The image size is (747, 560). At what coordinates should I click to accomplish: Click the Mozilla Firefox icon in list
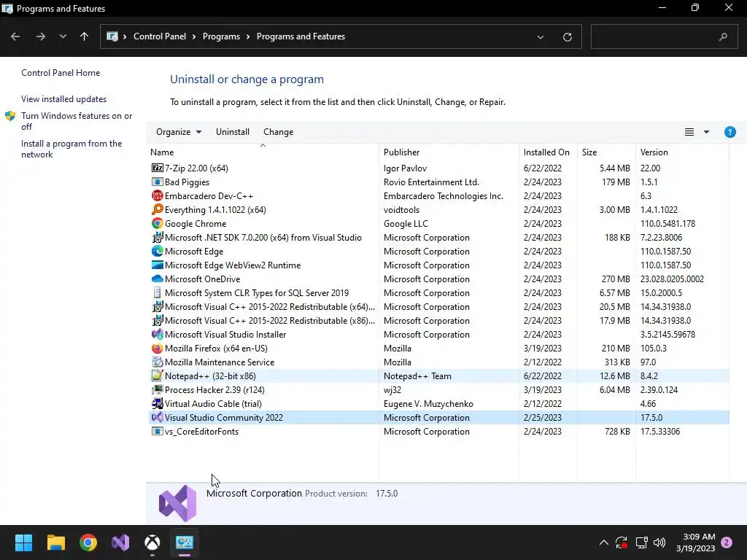(157, 348)
